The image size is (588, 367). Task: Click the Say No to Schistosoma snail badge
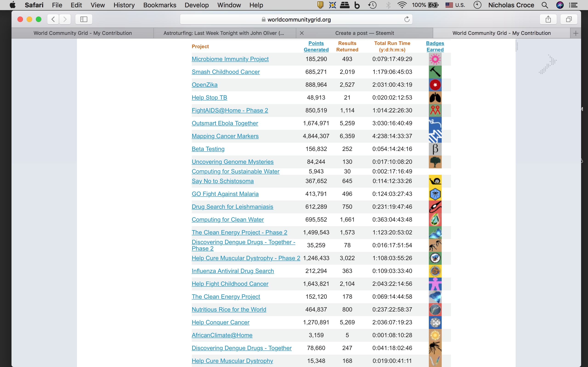click(435, 181)
